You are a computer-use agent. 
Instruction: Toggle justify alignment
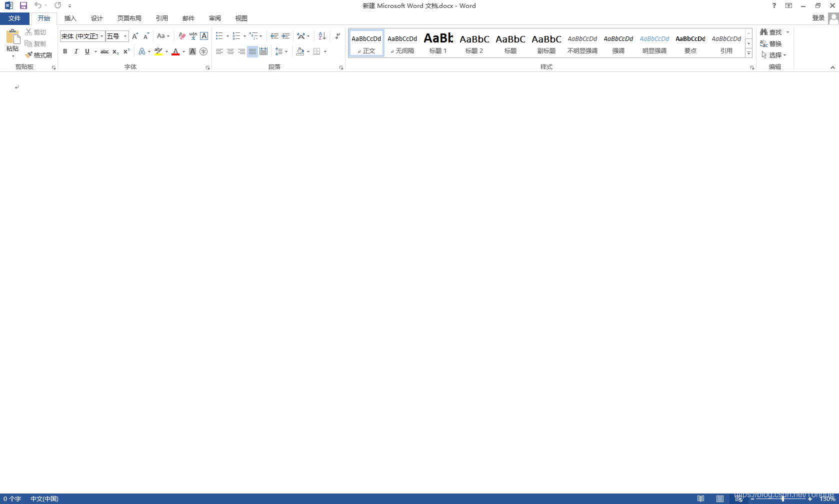click(x=252, y=51)
